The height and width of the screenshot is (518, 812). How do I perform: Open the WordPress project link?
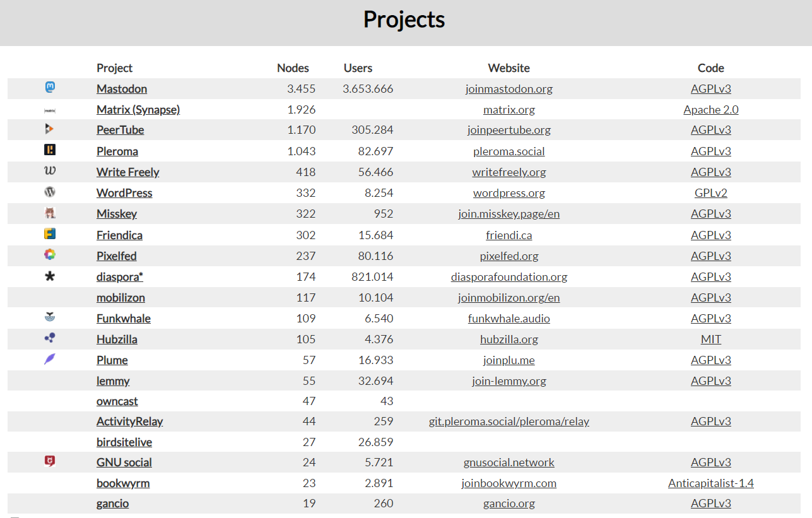[x=124, y=193]
